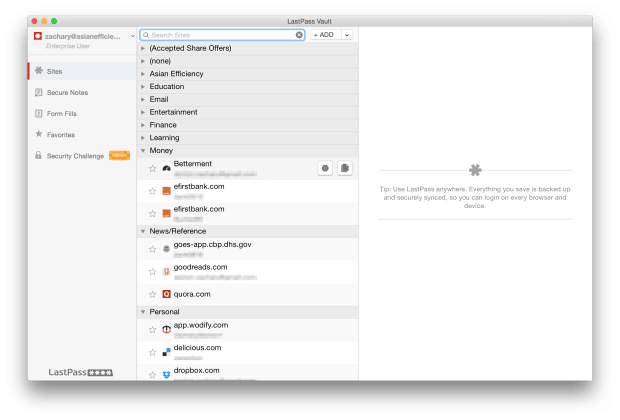This screenshot has height=420, width=620.
Task: Open the Sites section in sidebar
Action: click(82, 71)
